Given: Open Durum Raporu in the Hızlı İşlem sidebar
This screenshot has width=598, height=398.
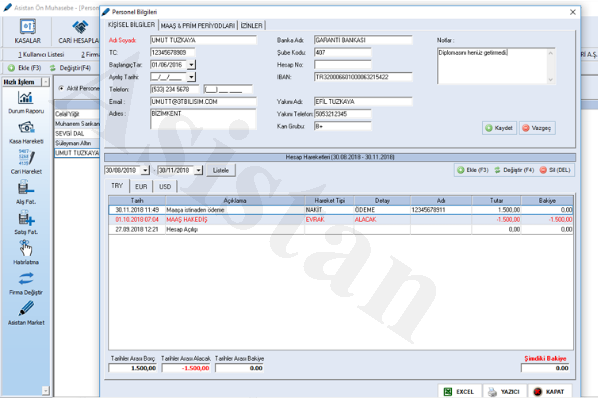Looking at the screenshot, I should pos(26,103).
